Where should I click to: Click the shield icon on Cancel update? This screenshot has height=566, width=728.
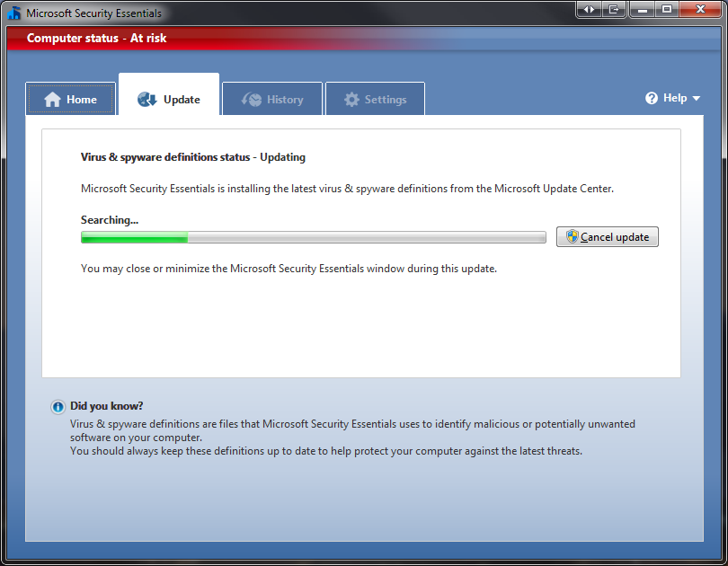(572, 237)
